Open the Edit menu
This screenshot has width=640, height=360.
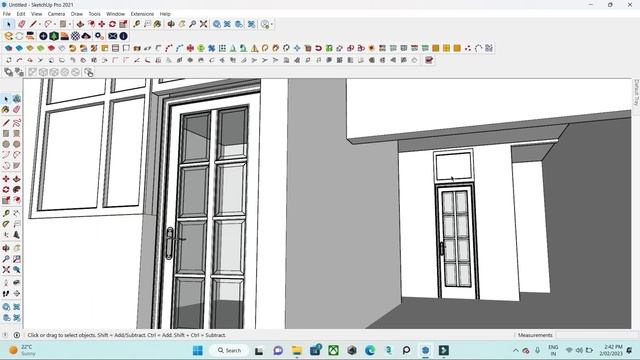click(x=21, y=14)
